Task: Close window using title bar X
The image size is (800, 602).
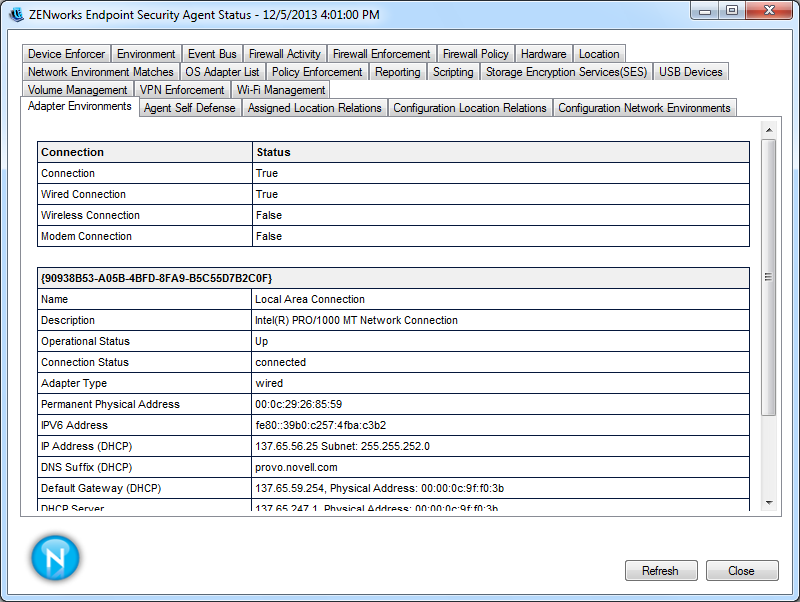Action: (769, 11)
